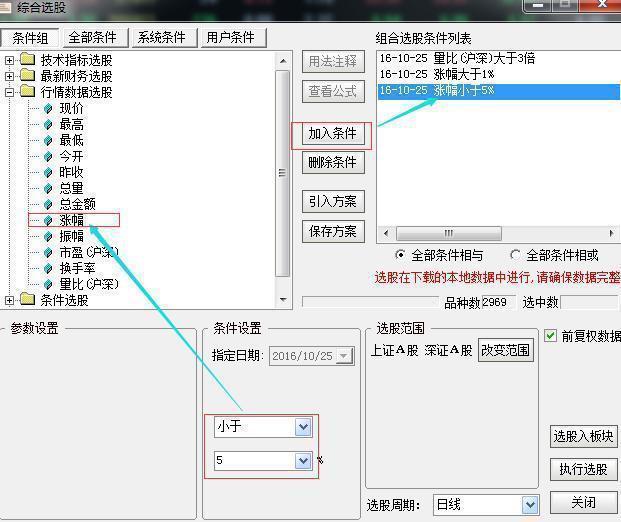Viewport: 621px width, 522px height.
Task: Click the condition tree vertical scrollbar
Action: pos(283,170)
